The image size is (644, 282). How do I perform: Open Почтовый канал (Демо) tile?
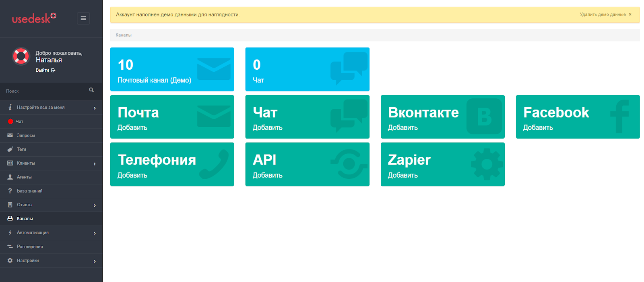coord(172,69)
